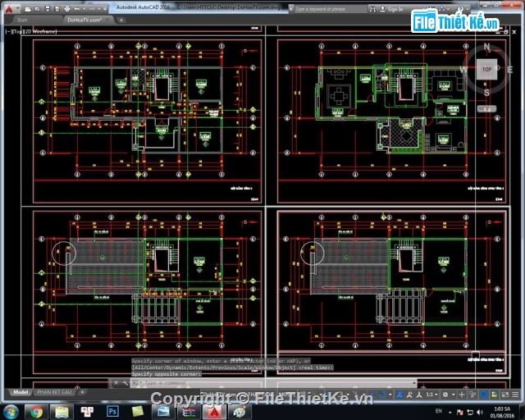
Task: Open the Redo history dropdown arrow
Action: tap(98, 9)
